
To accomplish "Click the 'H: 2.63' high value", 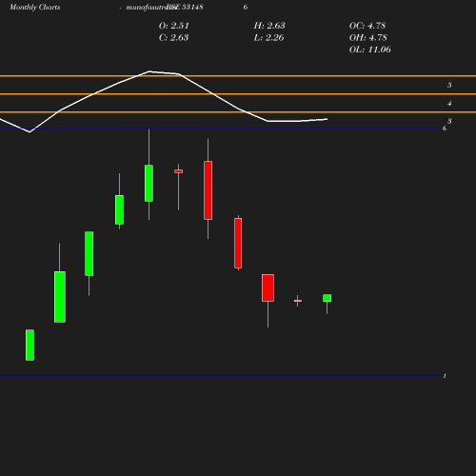I will coord(269,26).
